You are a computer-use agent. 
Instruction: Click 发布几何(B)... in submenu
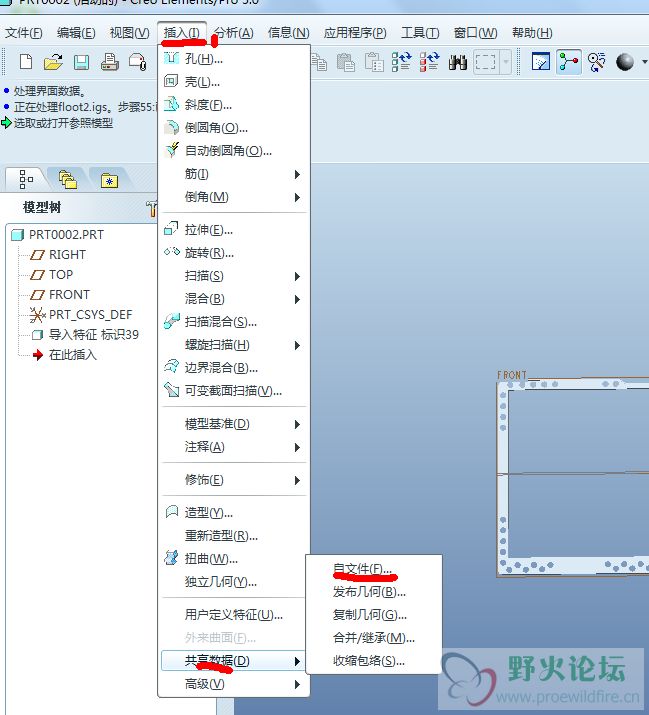click(374, 592)
